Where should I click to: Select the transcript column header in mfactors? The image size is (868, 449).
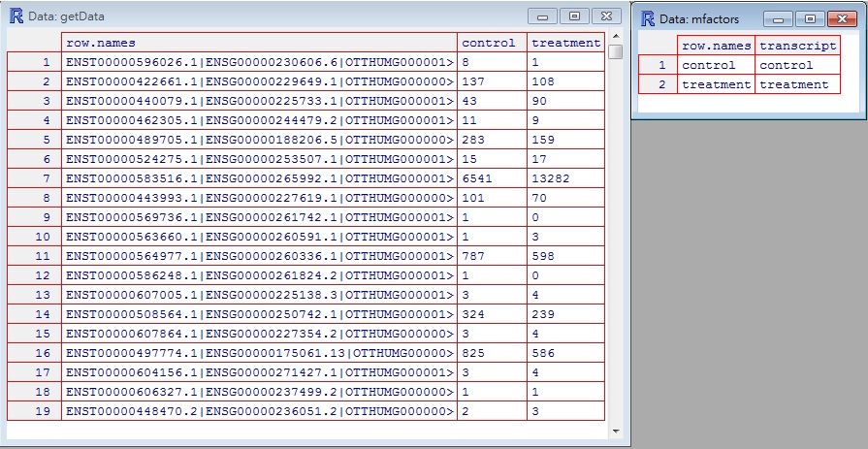pyautogui.click(x=797, y=46)
